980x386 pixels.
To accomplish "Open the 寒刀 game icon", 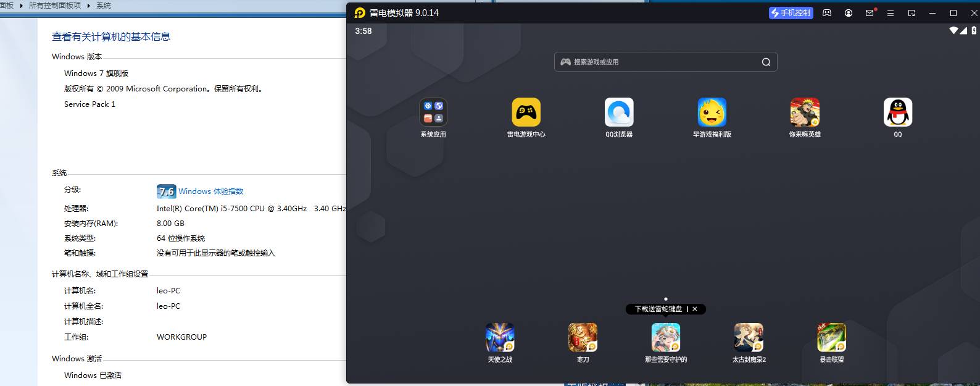I will coord(583,337).
